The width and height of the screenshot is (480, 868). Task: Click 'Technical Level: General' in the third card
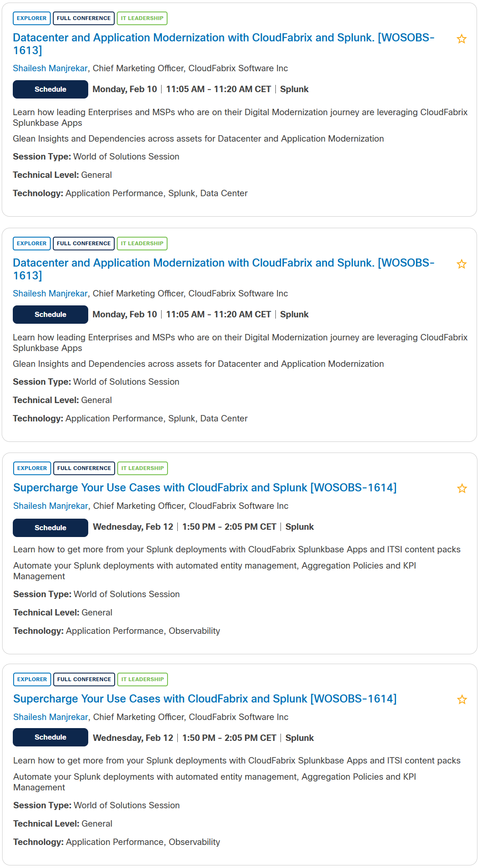coord(63,613)
